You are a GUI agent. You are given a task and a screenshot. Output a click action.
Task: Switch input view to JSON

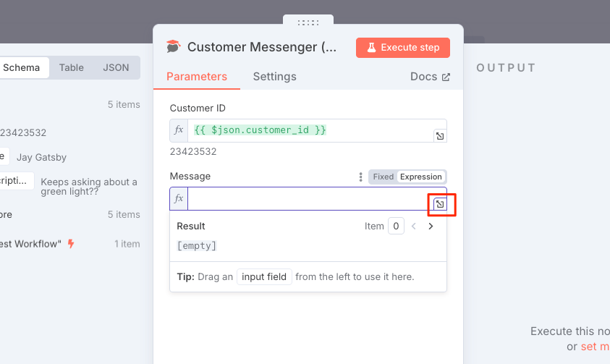pos(116,68)
